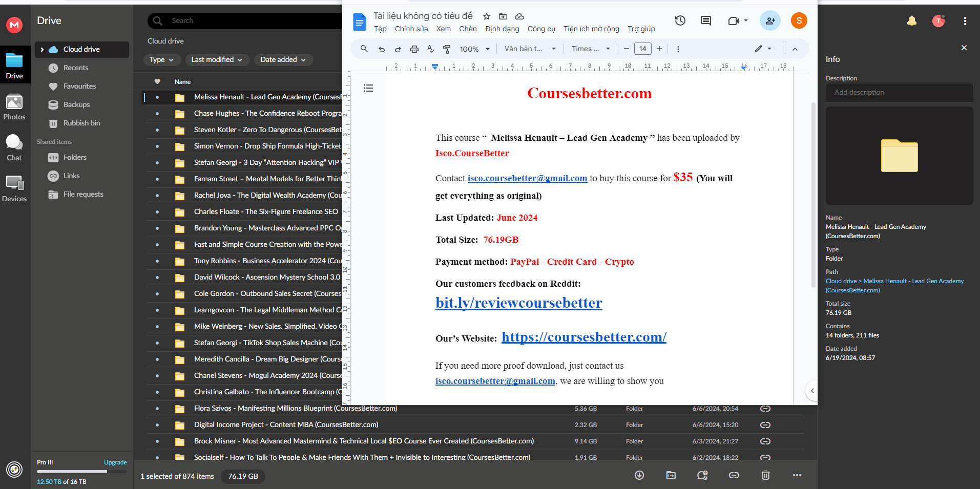
Task: Open more toolbar options in Docs
Action: [x=678, y=49]
